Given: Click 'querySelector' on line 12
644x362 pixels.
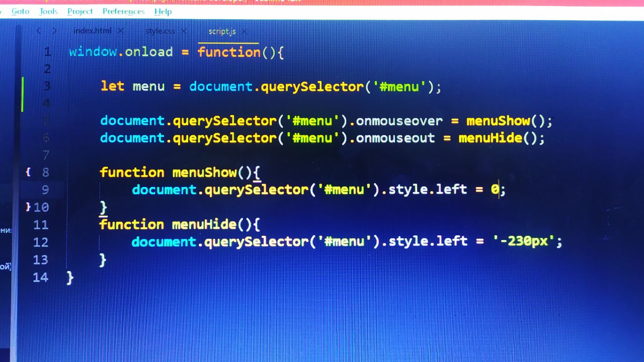Looking at the screenshot, I should (255, 242).
